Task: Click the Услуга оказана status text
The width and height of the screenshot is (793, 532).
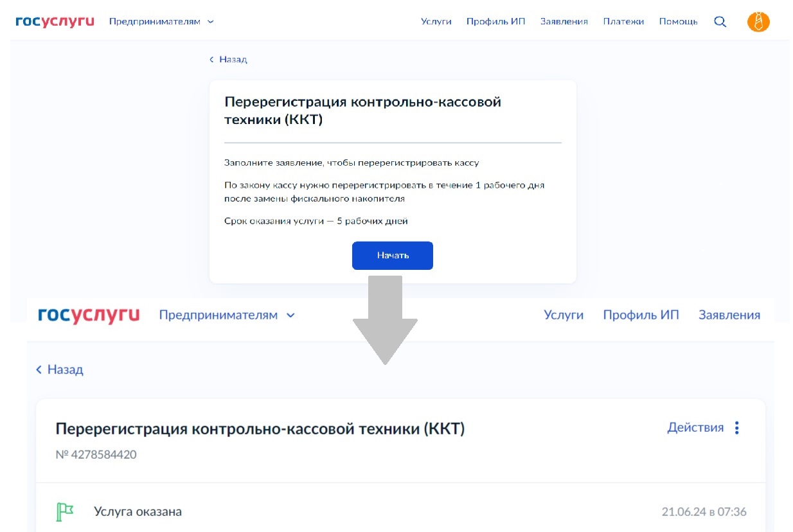Action: tap(138, 512)
